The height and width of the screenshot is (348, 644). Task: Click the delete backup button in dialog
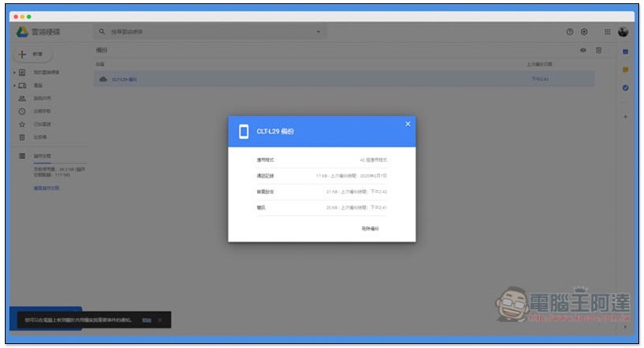coord(369,229)
